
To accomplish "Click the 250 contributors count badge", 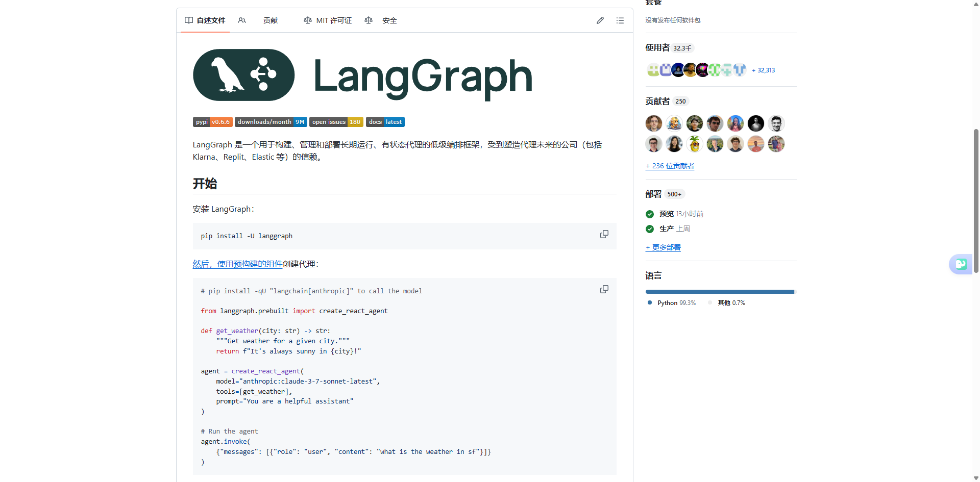I will [x=680, y=102].
